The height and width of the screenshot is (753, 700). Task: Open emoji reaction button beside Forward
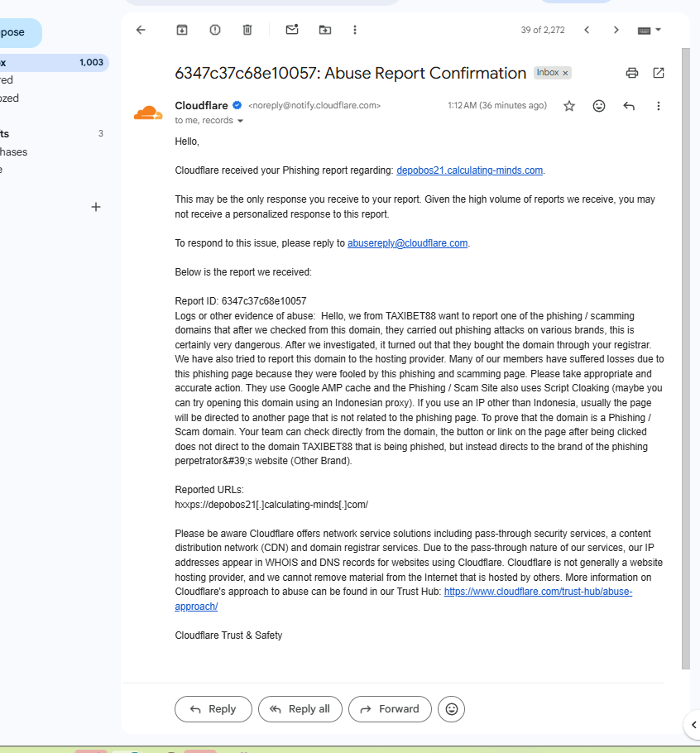[451, 709]
